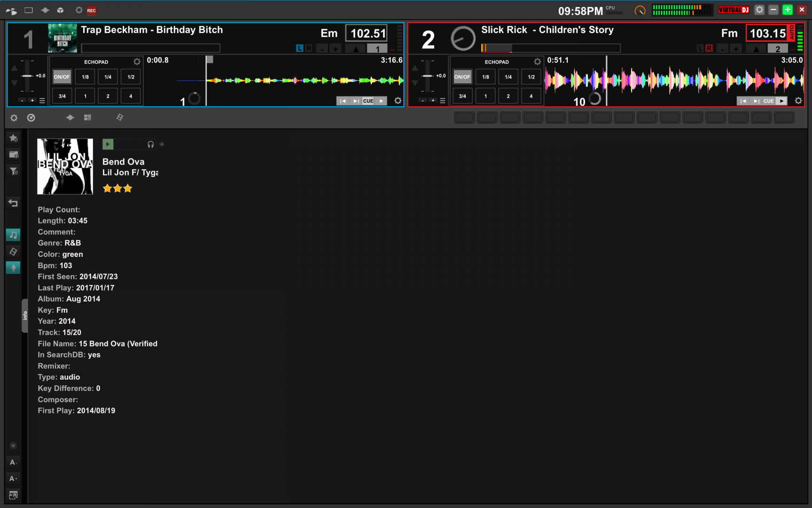The width and height of the screenshot is (812, 508).
Task: Click Bend Ova cover art thumbnail
Action: pyautogui.click(x=65, y=167)
